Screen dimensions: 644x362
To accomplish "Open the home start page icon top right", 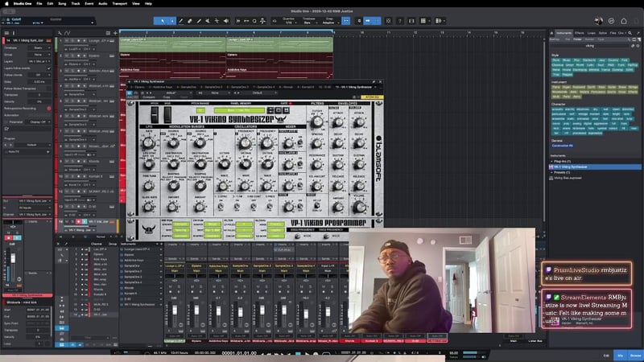I will [623, 21].
